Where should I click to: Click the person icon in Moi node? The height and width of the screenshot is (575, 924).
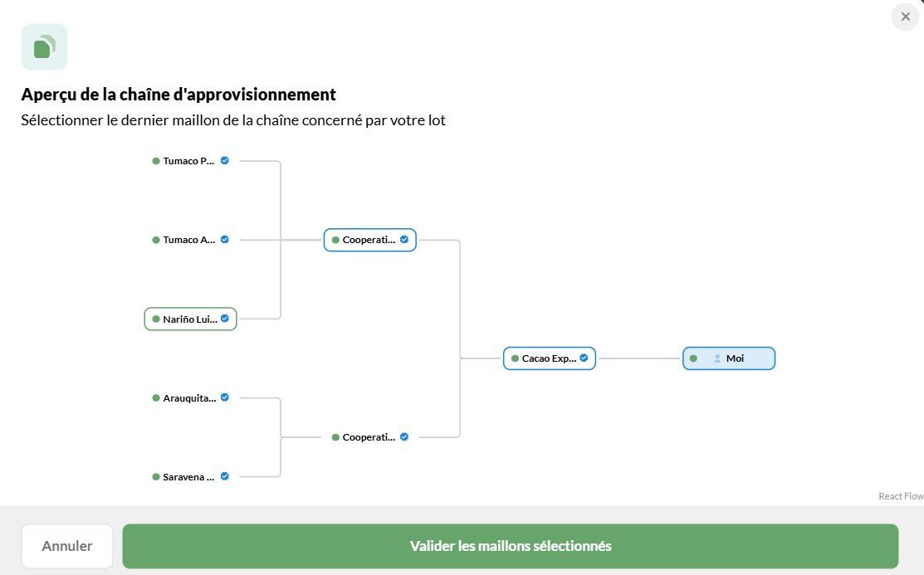pyautogui.click(x=717, y=358)
